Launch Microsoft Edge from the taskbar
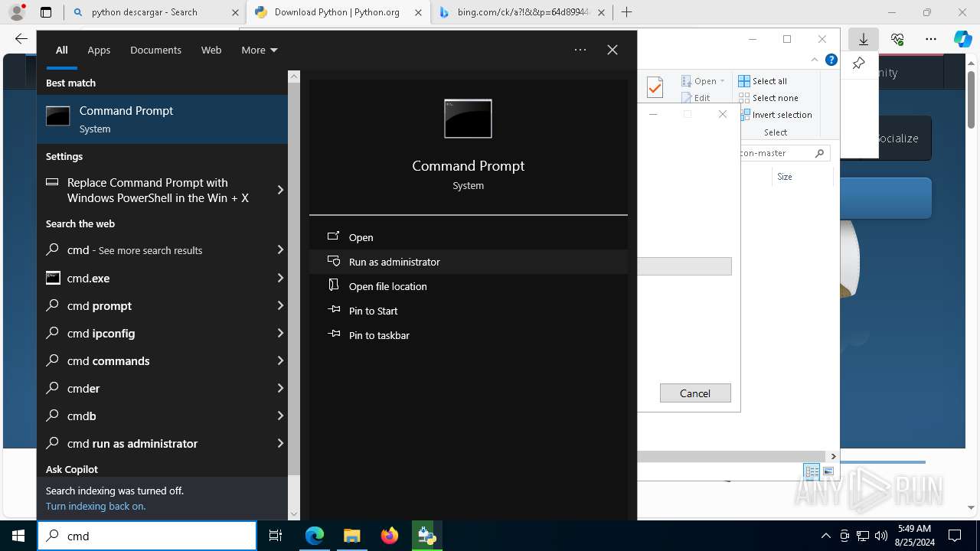This screenshot has width=980, height=551. [x=315, y=536]
